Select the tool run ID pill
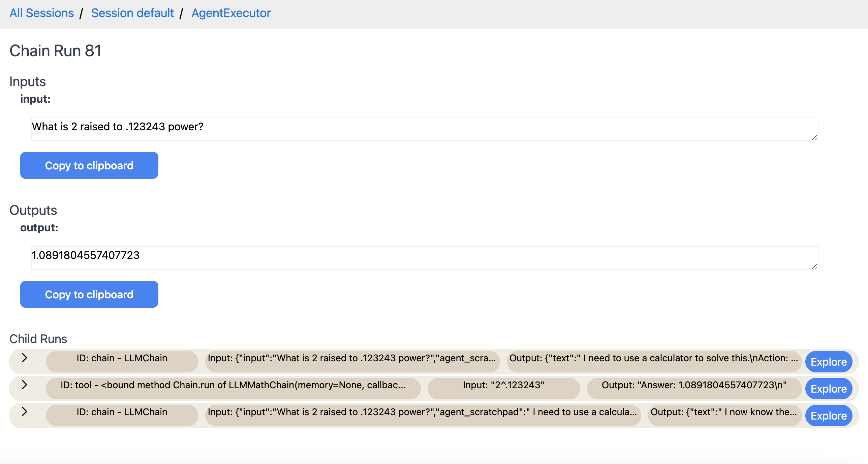This screenshot has height=464, width=868. coord(233,388)
